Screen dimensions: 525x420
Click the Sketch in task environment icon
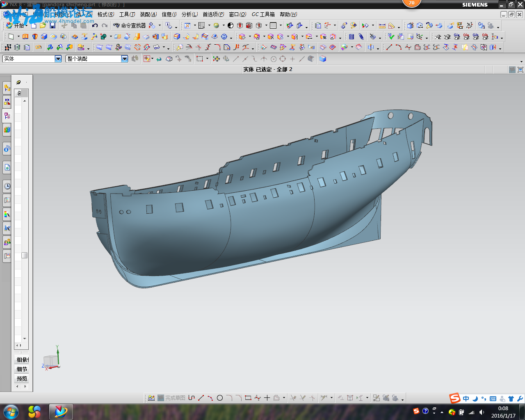(151, 398)
